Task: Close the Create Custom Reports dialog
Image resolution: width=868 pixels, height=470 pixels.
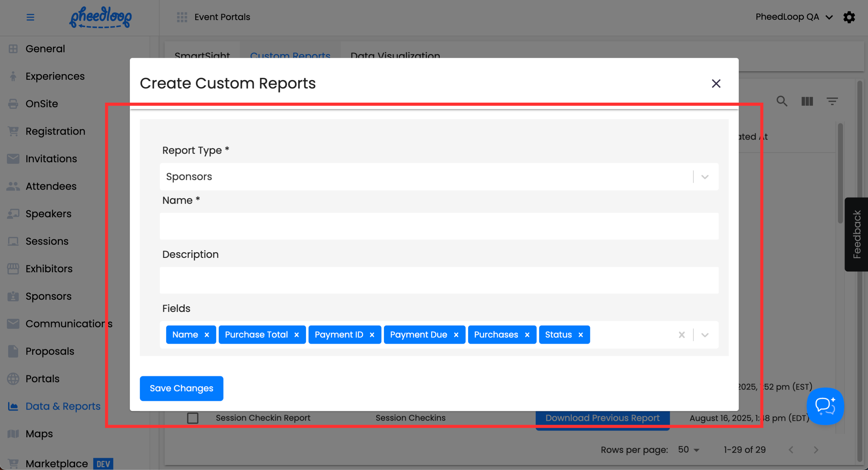Action: click(x=716, y=83)
